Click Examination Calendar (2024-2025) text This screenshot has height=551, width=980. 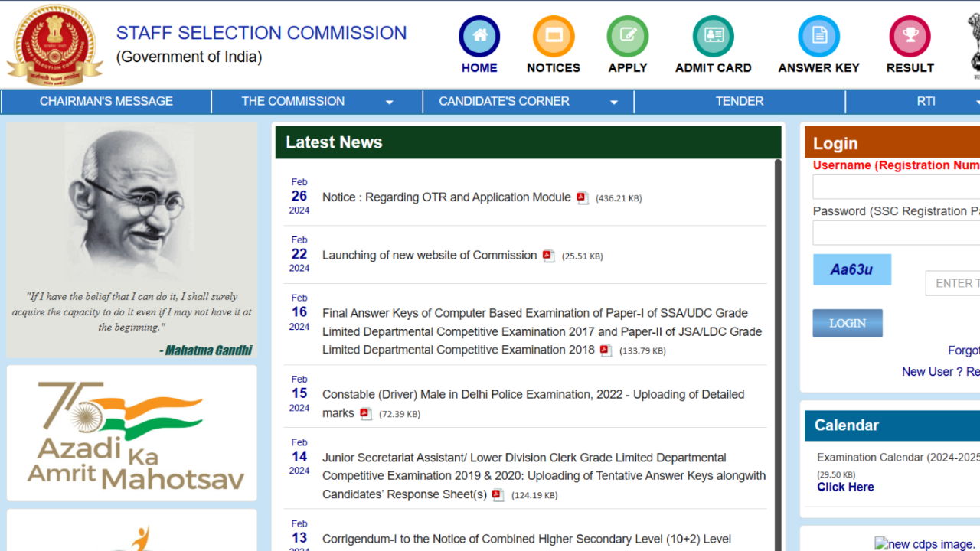coord(898,458)
